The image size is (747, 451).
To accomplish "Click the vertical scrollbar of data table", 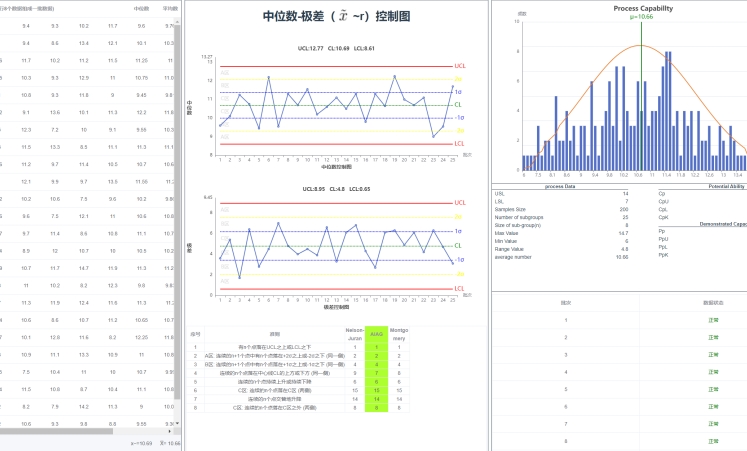I will [178, 150].
